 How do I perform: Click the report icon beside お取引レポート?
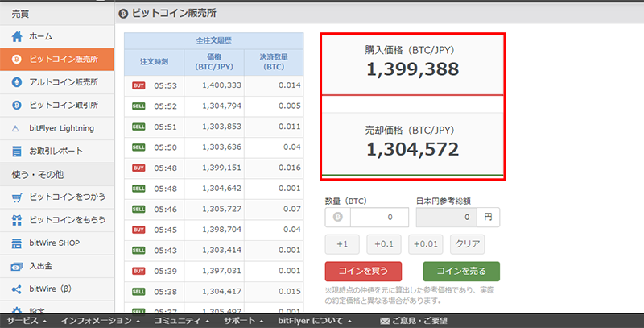click(16, 152)
